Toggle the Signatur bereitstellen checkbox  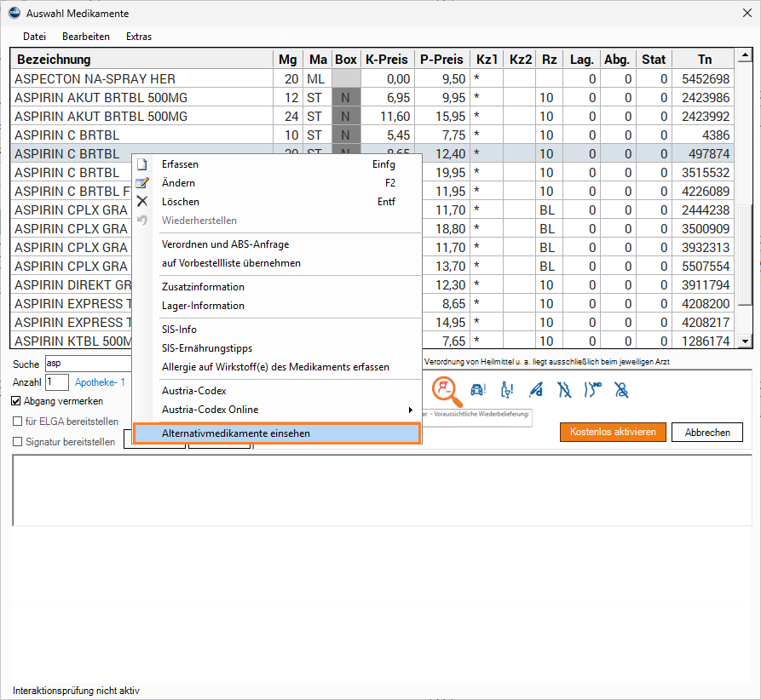(x=17, y=442)
